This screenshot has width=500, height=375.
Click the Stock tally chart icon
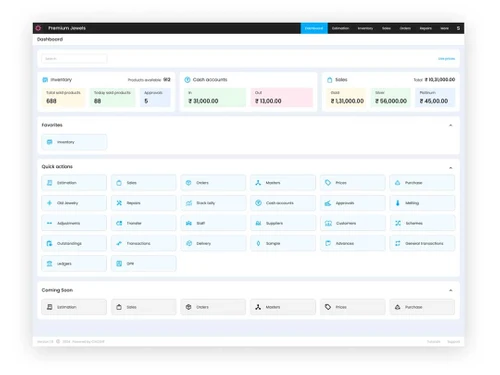189,203
